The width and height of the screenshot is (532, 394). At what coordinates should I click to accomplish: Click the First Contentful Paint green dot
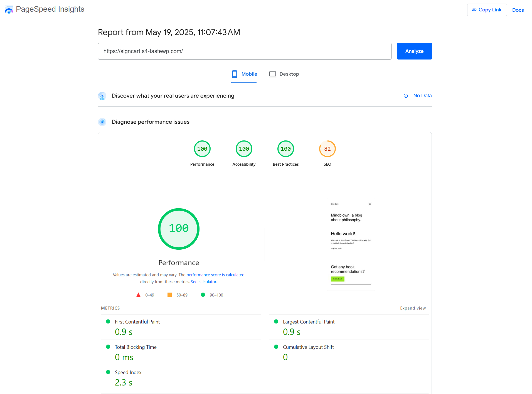point(108,321)
